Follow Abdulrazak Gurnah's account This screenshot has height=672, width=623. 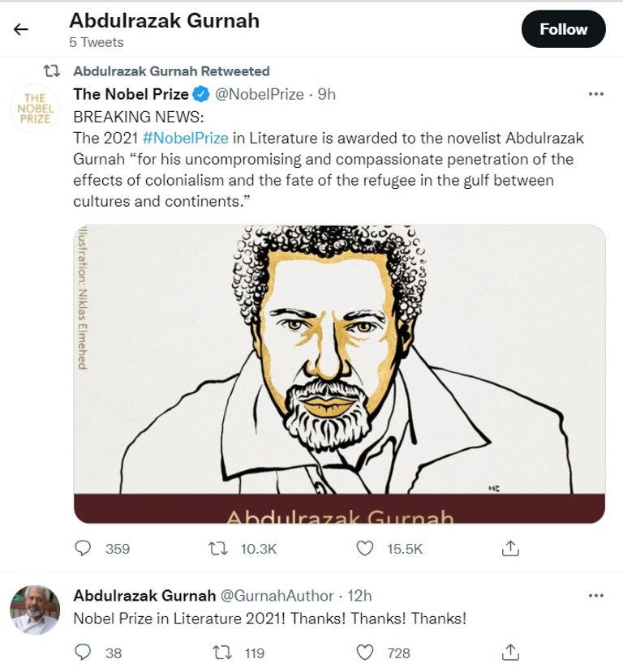pos(563,28)
